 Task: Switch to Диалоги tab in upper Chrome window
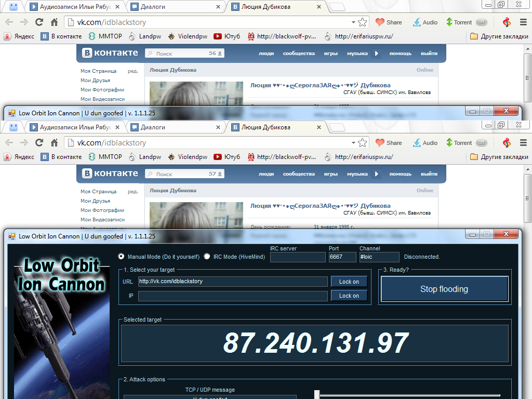click(x=176, y=7)
